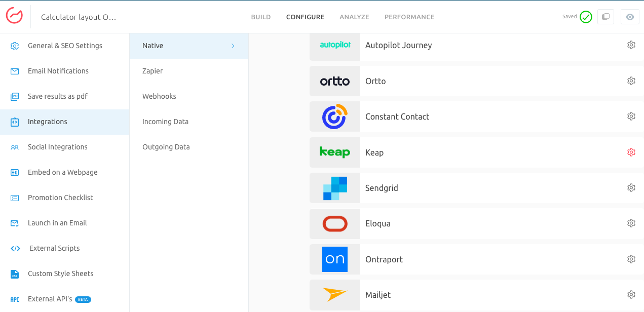644x312 pixels.
Task: Open General & SEO Settings
Action: click(65, 46)
